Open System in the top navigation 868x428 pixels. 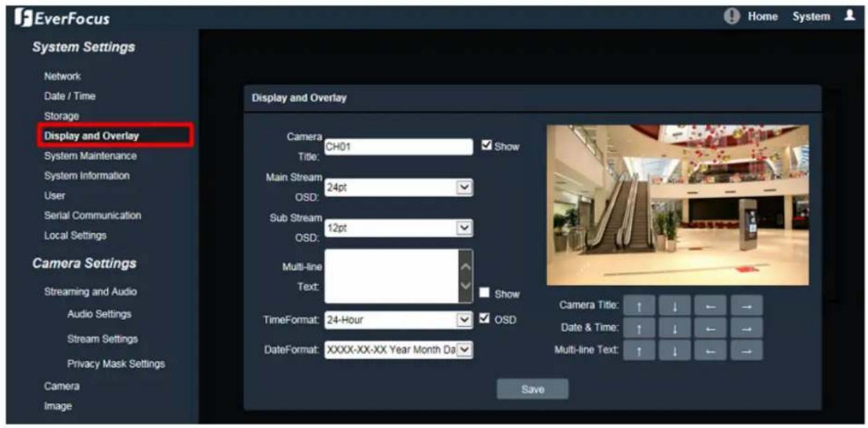(811, 17)
